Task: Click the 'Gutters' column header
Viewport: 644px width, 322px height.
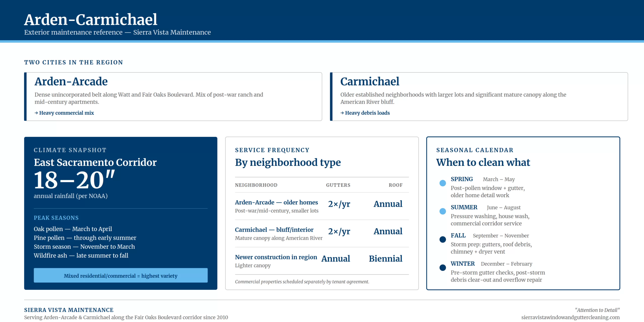Action: click(338, 185)
